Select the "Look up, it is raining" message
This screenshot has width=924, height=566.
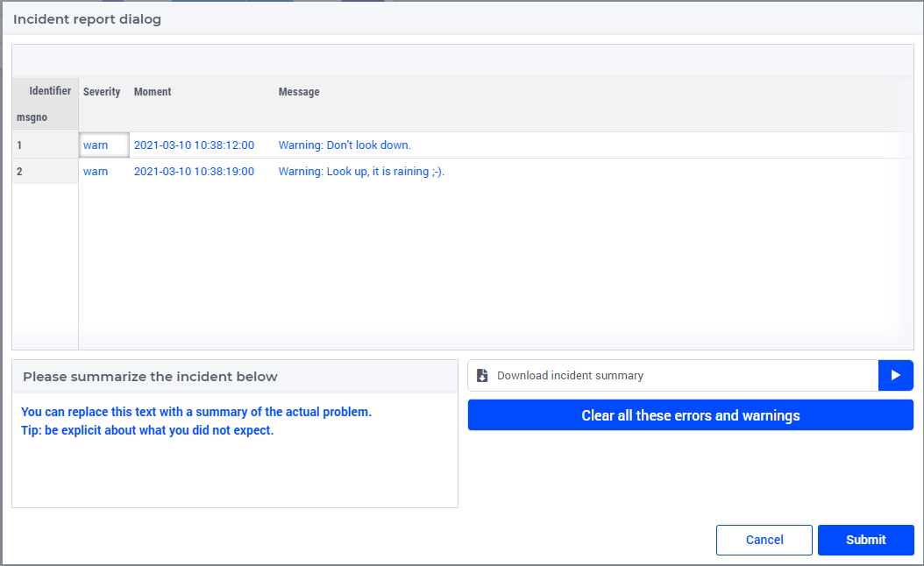pyautogui.click(x=361, y=172)
